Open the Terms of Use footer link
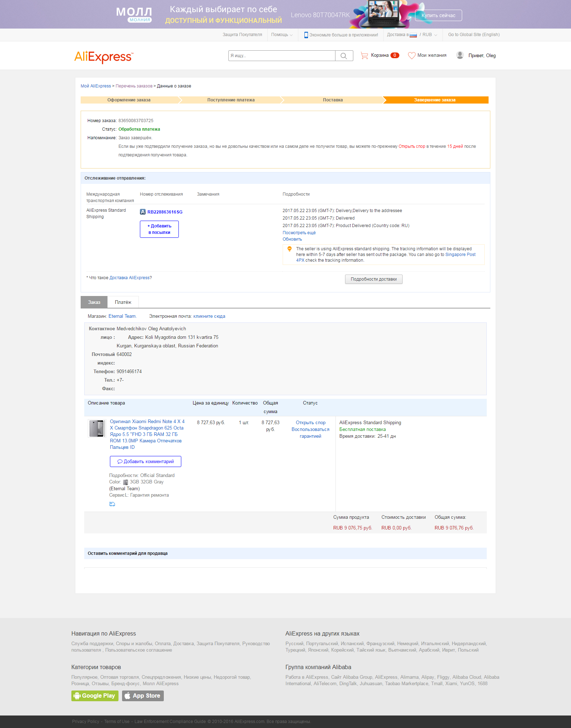Viewport: 571px width, 728px height. click(117, 722)
